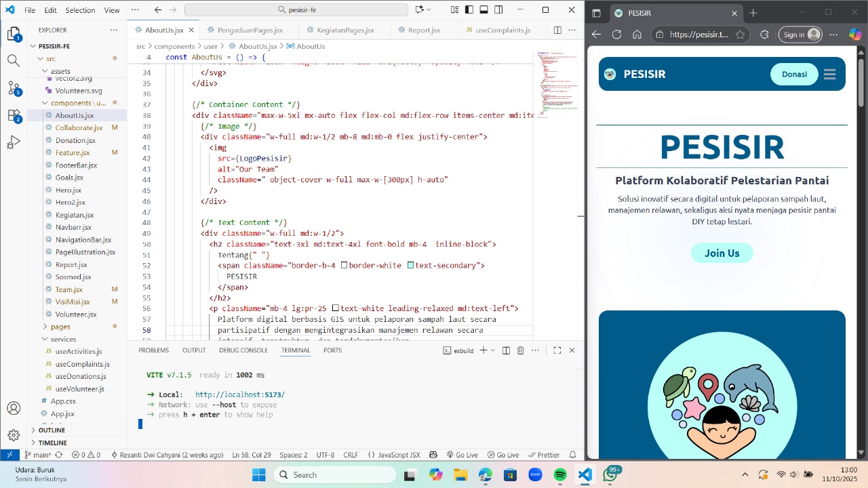Kill the terminal with trash icon

pos(520,350)
